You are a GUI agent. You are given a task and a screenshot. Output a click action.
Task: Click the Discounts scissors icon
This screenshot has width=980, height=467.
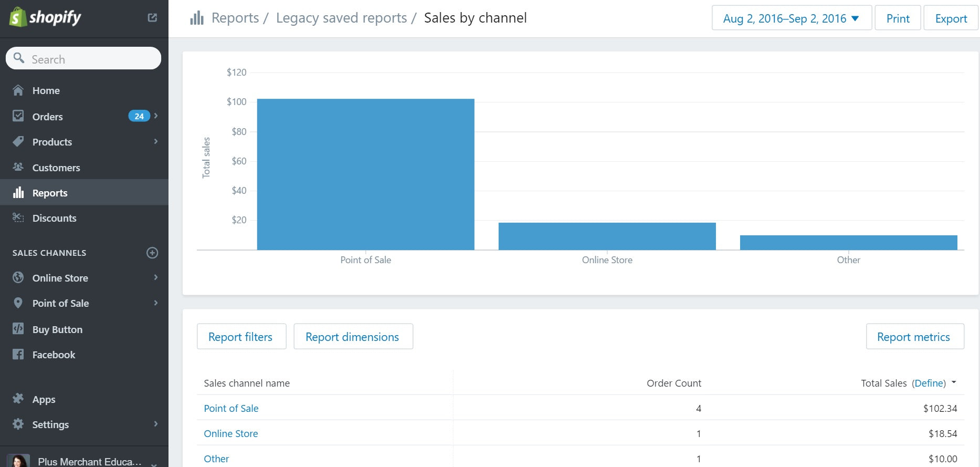(18, 218)
